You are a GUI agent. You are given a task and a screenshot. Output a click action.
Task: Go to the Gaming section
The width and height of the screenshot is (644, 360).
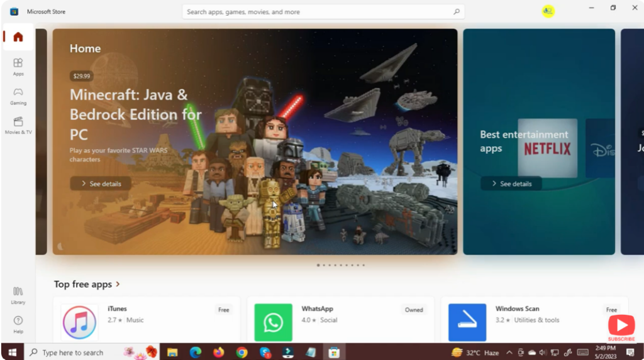[x=18, y=97]
